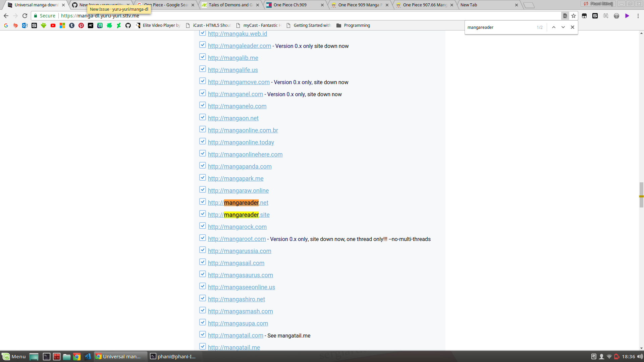Reload the current page
The width and height of the screenshot is (644, 362).
25,16
